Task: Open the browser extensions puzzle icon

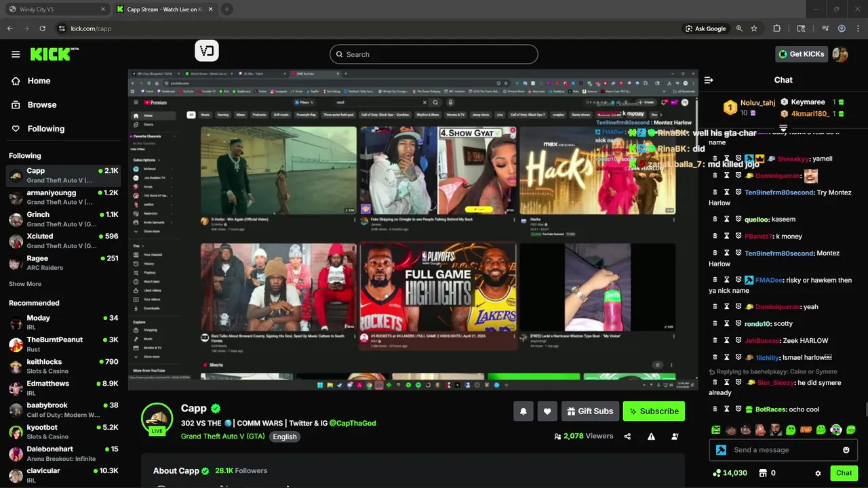Action: click(777, 28)
